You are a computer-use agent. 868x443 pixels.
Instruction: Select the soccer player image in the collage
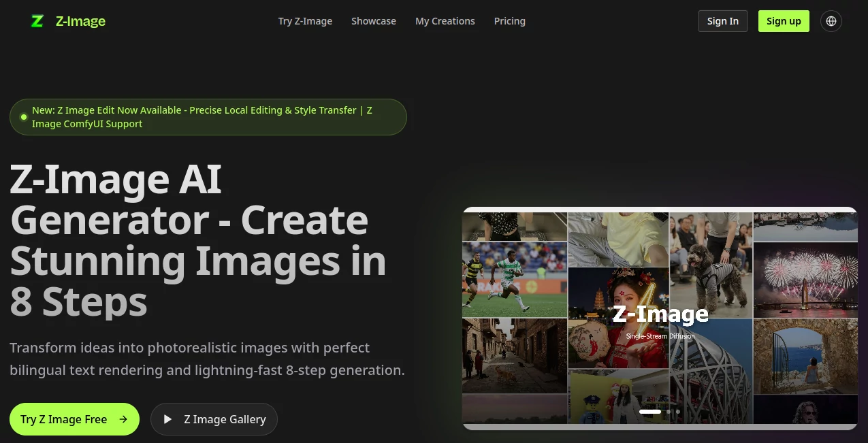click(514, 279)
